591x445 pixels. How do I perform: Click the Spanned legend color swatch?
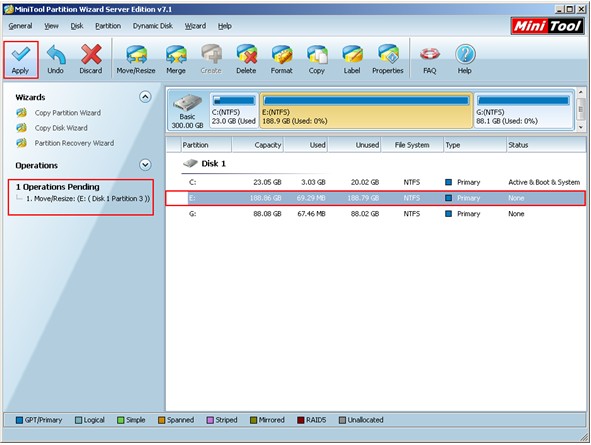pos(162,420)
